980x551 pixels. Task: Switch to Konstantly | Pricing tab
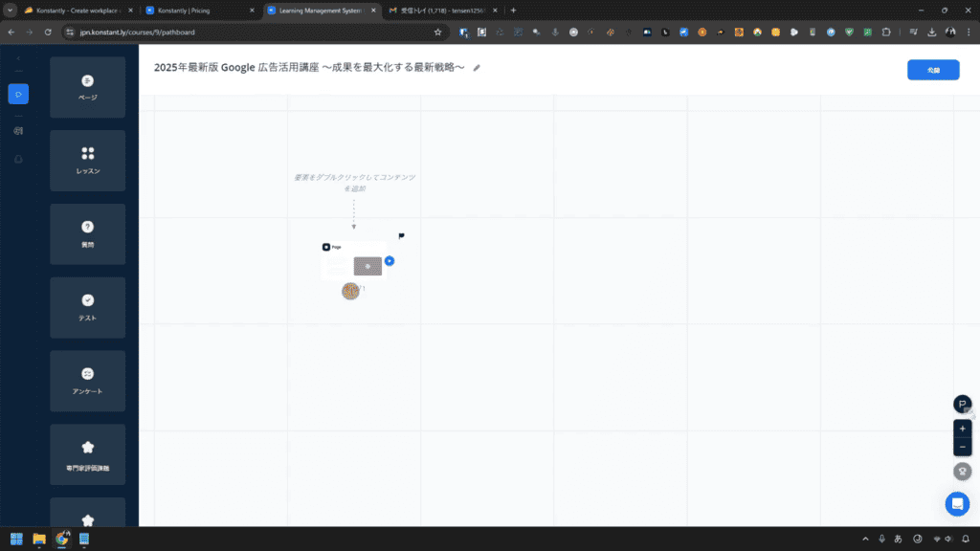(199, 11)
